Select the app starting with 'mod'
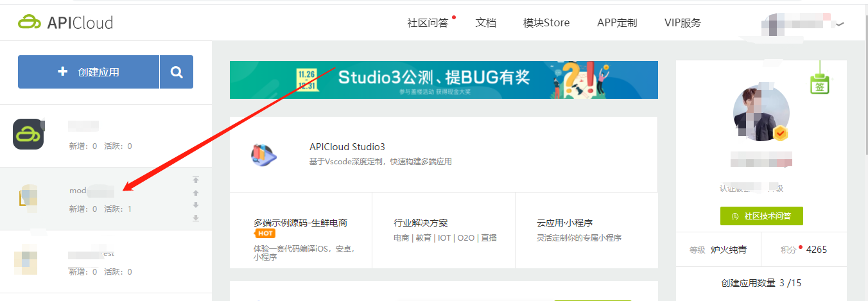This screenshot has width=868, height=301. coord(106,199)
